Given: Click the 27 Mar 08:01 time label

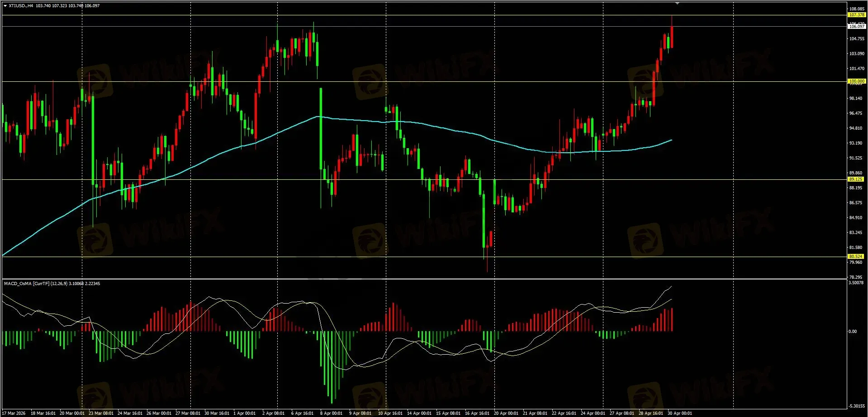Looking at the screenshot, I should [188, 413].
